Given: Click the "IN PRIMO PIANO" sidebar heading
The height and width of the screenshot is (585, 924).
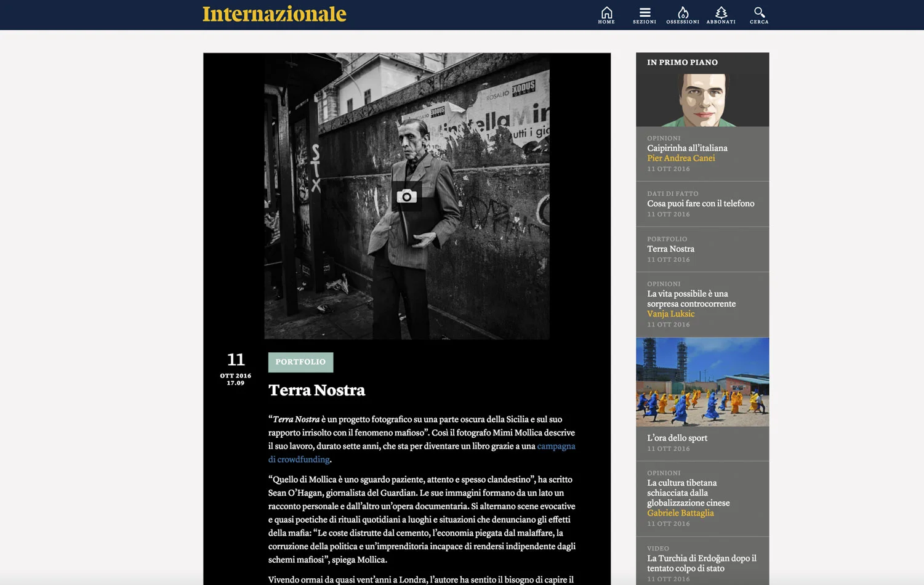Looking at the screenshot, I should point(682,62).
